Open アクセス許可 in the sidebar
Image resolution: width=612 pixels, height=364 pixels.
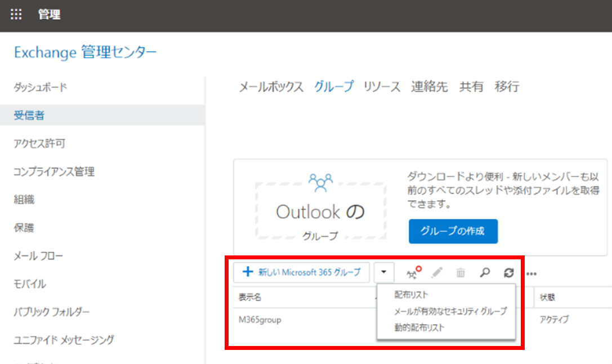pos(39,143)
